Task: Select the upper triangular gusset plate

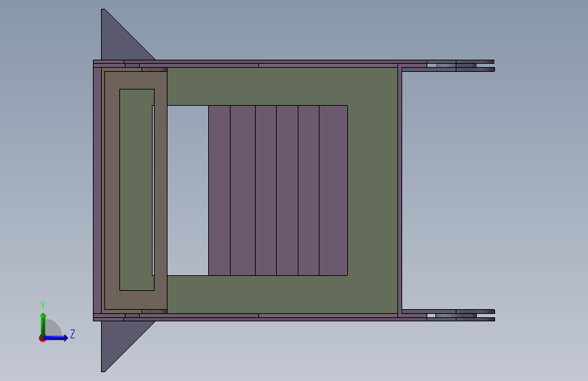Action: (120, 41)
